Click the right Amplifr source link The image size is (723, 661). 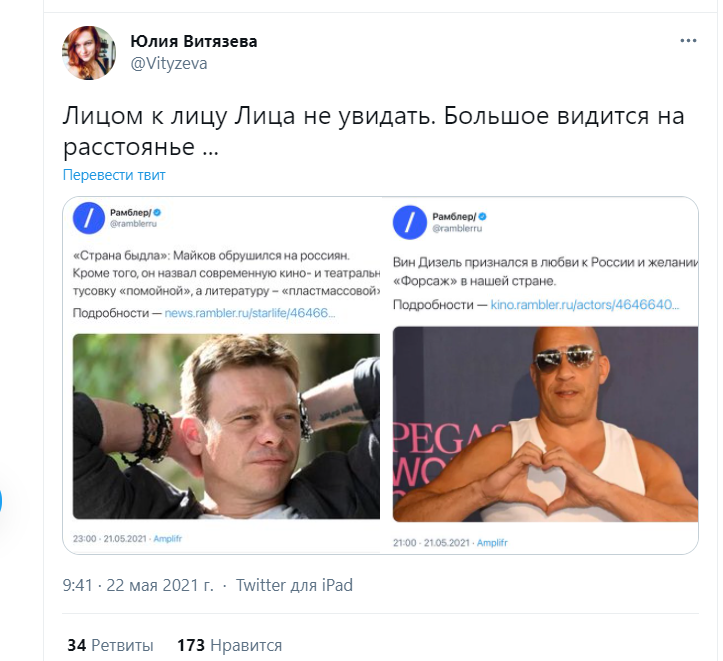[x=492, y=543]
